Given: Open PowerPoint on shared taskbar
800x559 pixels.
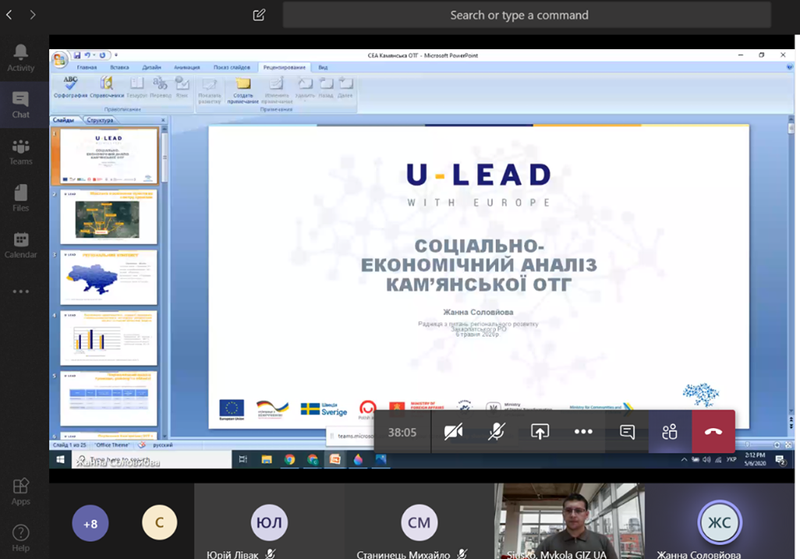Looking at the screenshot, I should (x=335, y=460).
